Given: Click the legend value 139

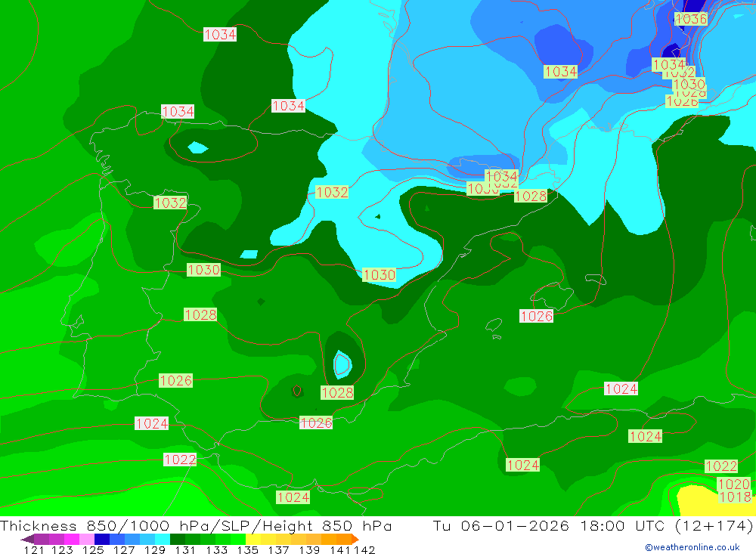Looking at the screenshot, I should point(309,549).
